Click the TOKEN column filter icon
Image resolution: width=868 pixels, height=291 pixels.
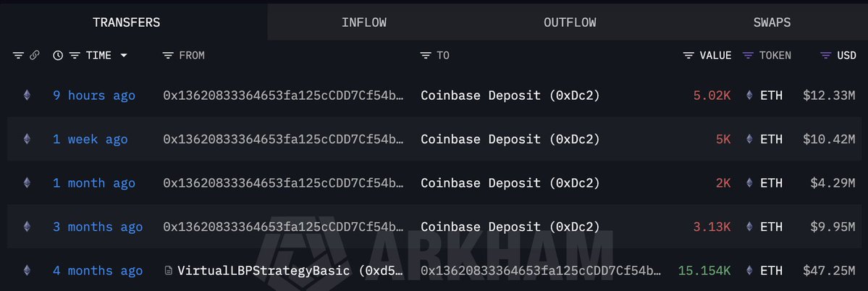click(x=748, y=56)
